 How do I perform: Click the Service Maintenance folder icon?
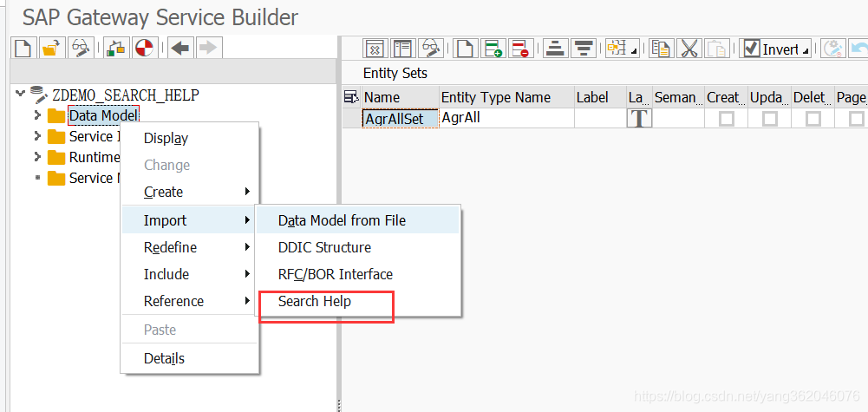point(56,179)
